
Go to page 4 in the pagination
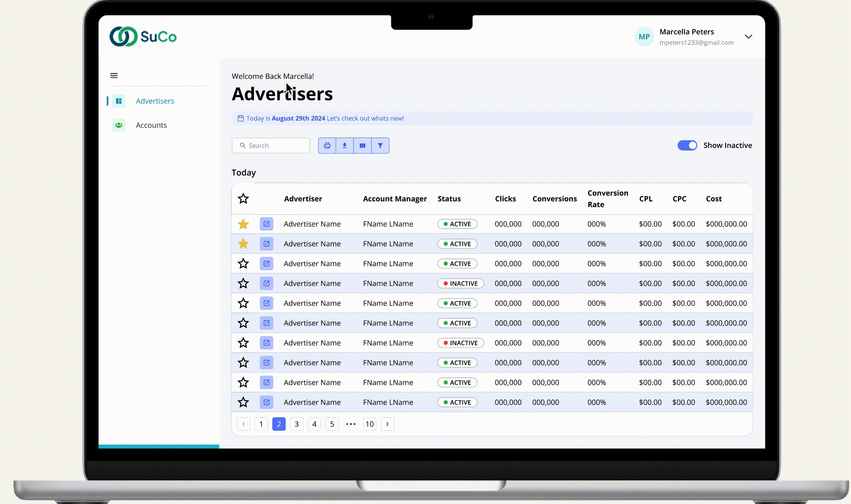tap(315, 424)
